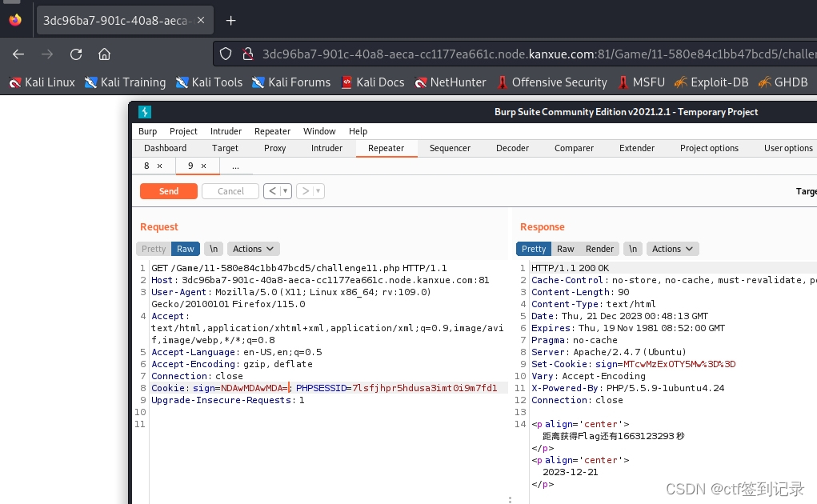Switch to the Sequencer tab
817x504 pixels.
tap(450, 148)
